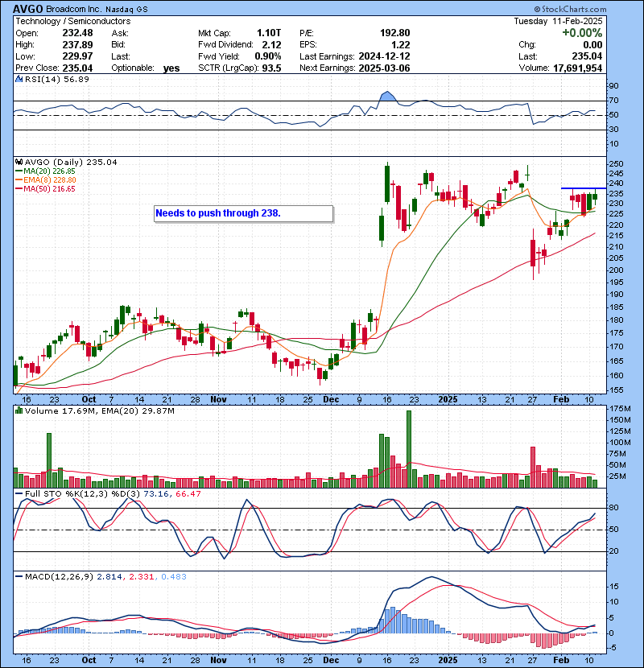
Task: Click the AVGO ticker symbol in header
Action: (x=27, y=9)
